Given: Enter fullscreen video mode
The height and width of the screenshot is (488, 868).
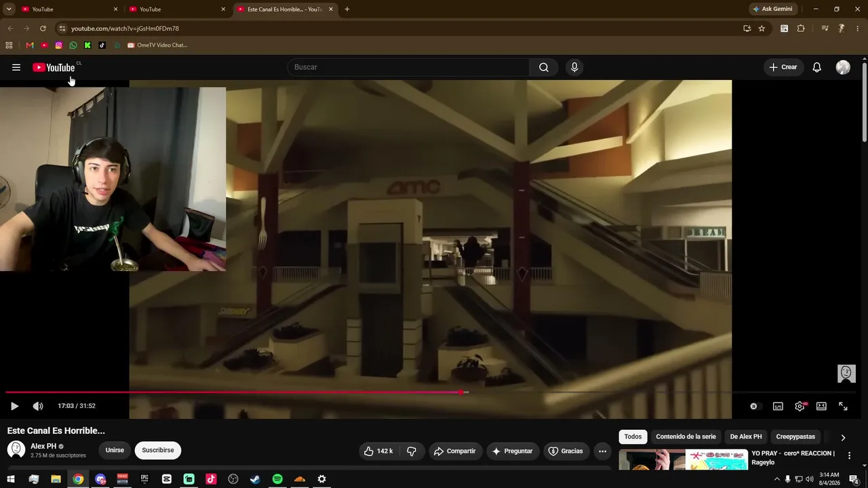Looking at the screenshot, I should click(x=843, y=406).
